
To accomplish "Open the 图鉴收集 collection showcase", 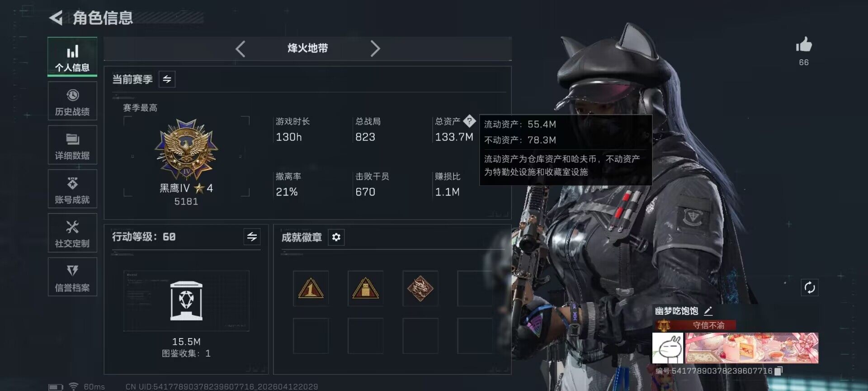I will pyautogui.click(x=186, y=301).
